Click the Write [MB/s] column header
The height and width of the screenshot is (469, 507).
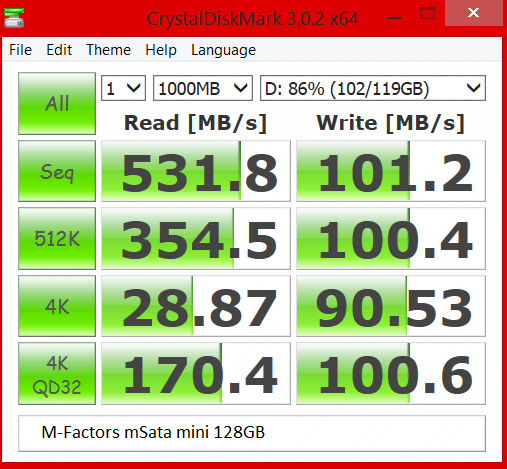(x=390, y=123)
